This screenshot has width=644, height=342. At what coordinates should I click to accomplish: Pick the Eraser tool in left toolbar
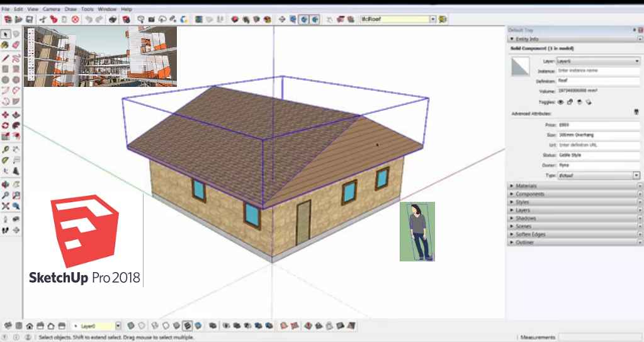pyautogui.click(x=16, y=45)
